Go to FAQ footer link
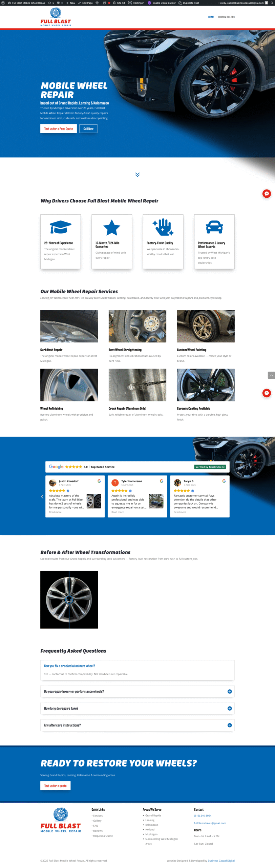The height and width of the screenshot is (868, 275). pos(96,826)
